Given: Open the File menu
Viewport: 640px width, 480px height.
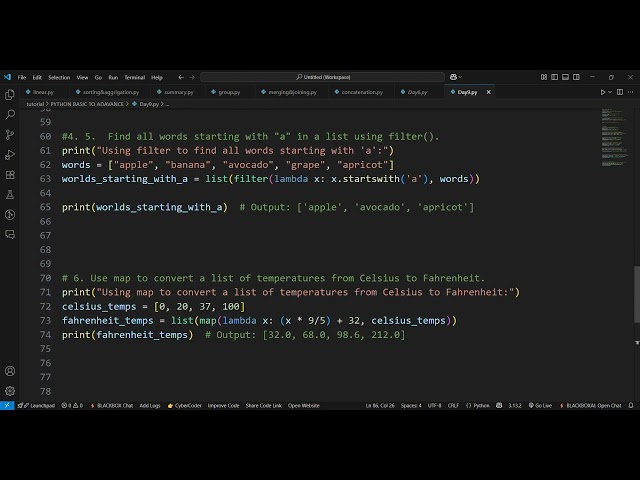Looking at the screenshot, I should coord(22,77).
